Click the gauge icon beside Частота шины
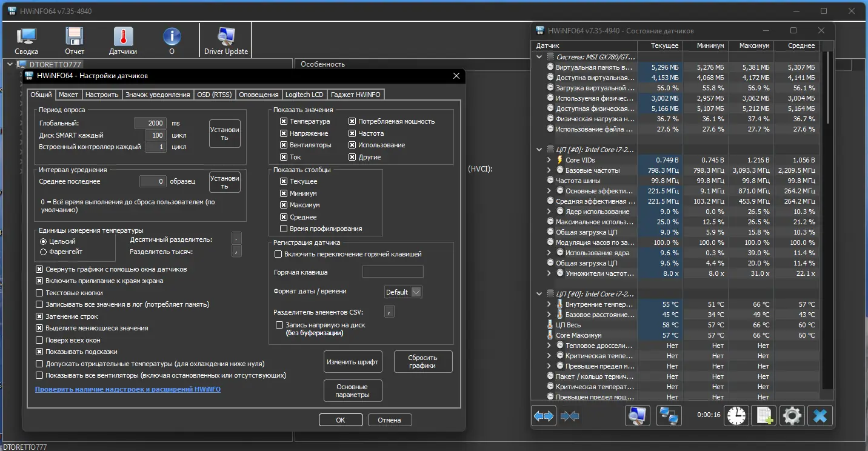868x451 pixels. tap(550, 181)
